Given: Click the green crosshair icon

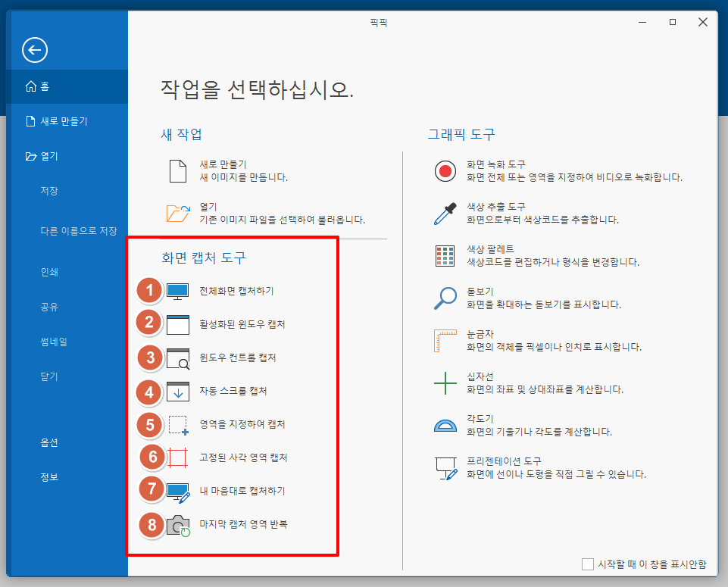Looking at the screenshot, I should [x=445, y=383].
